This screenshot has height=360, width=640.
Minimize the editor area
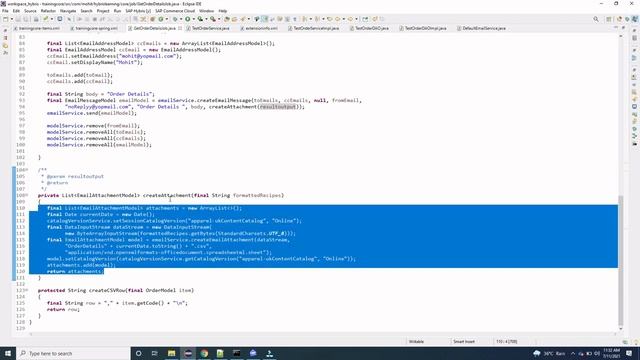coord(616,28)
